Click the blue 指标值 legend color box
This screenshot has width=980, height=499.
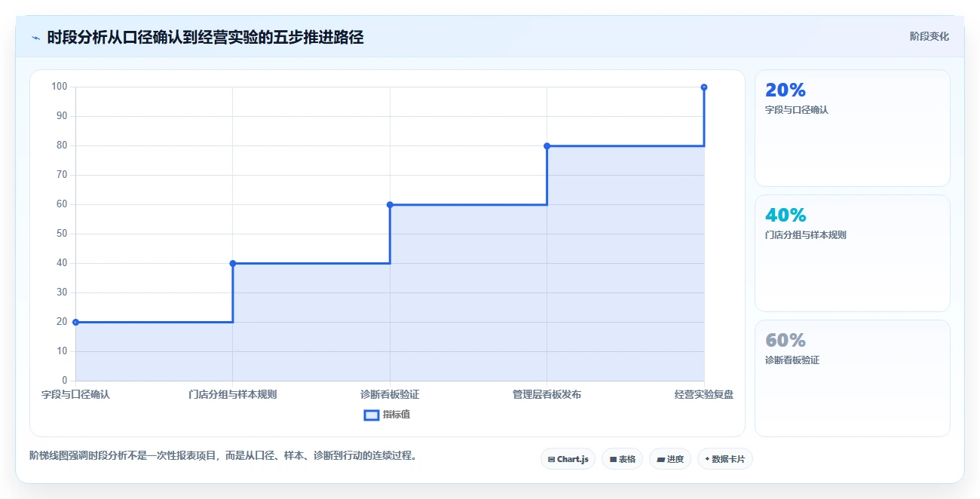pyautogui.click(x=371, y=415)
